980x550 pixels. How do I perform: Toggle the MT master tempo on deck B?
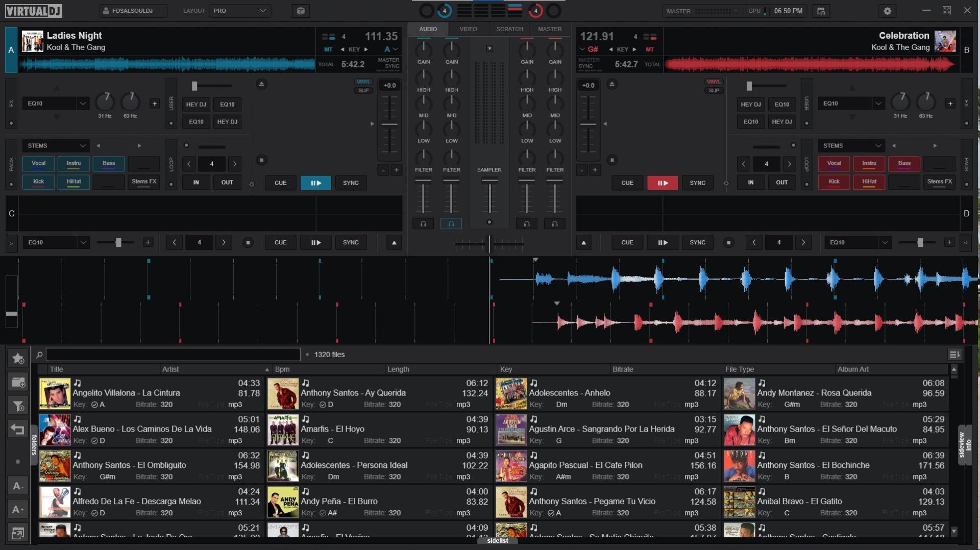[650, 49]
